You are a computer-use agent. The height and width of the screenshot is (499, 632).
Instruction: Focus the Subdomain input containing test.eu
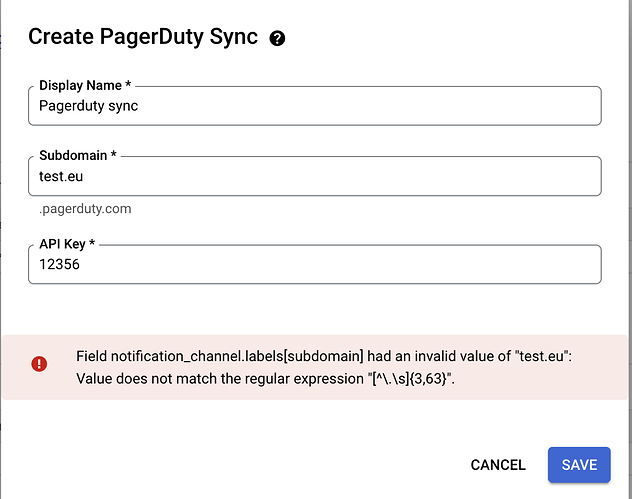pos(315,176)
